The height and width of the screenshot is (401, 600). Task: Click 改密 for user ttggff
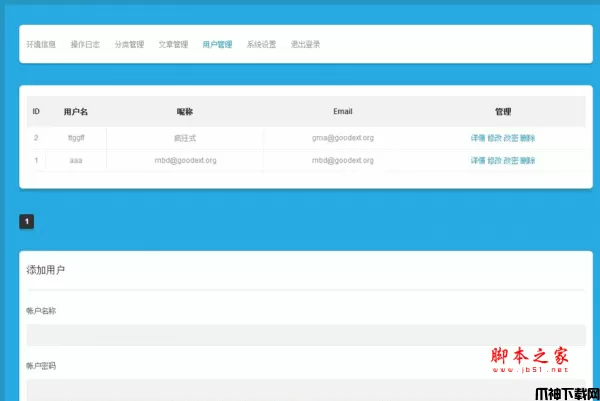511,138
